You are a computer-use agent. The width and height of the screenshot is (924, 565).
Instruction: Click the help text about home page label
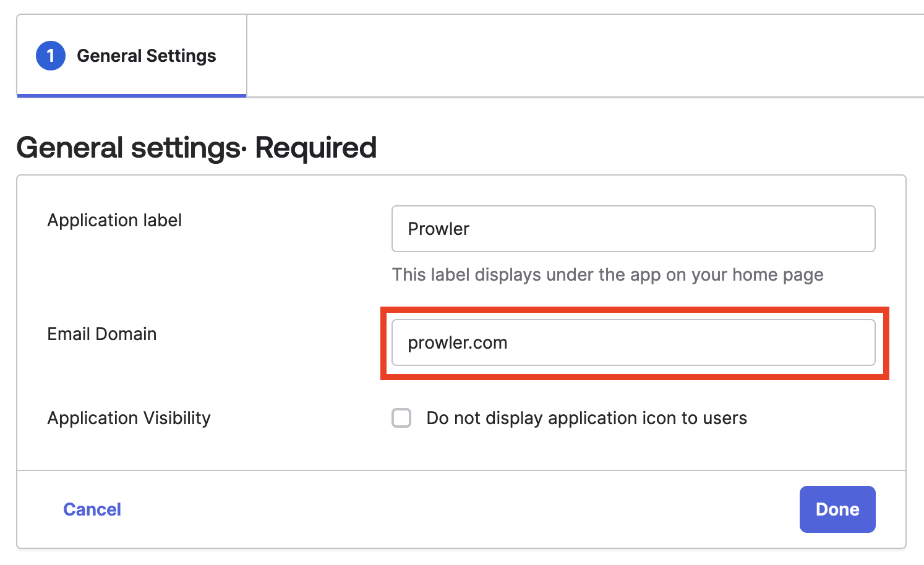coord(607,274)
